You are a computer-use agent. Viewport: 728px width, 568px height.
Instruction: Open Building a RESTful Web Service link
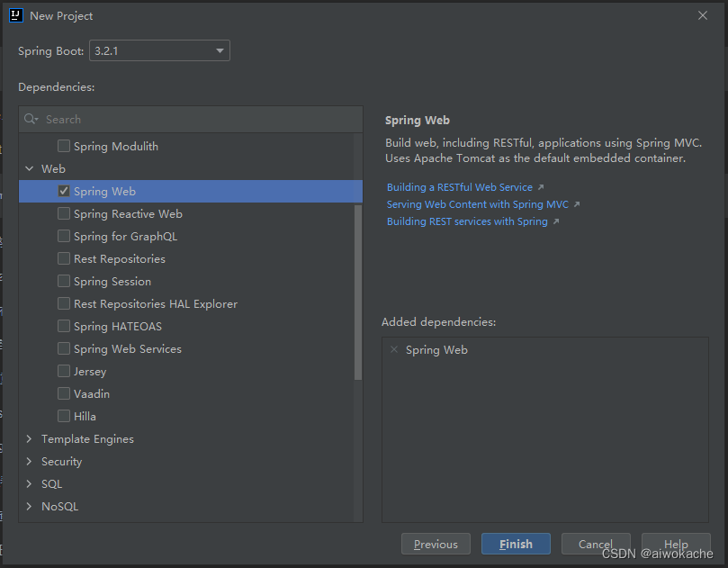click(460, 187)
